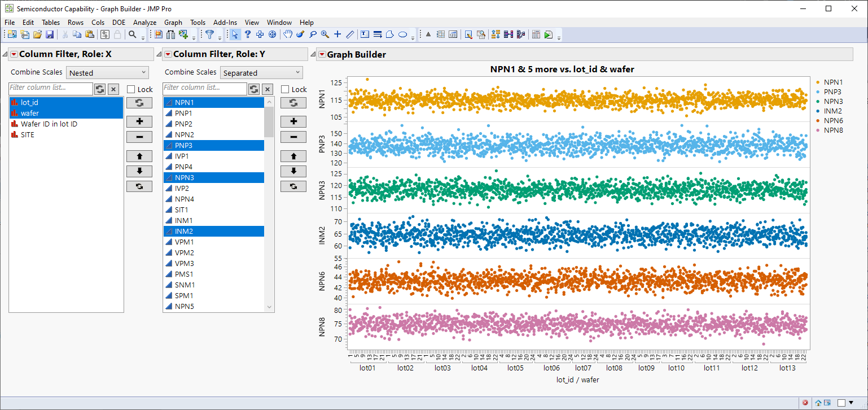Click the Data Filter funnel icon
Viewport: 868px width, 410px height.
(209, 34)
